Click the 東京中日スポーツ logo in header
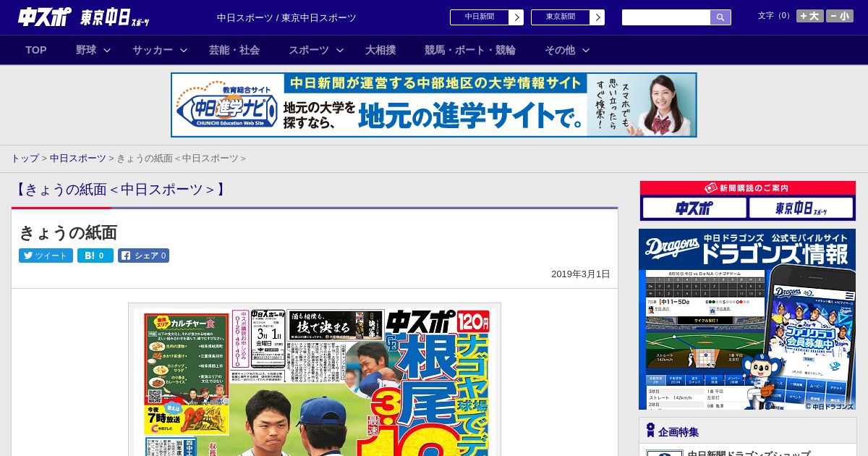 coord(115,18)
